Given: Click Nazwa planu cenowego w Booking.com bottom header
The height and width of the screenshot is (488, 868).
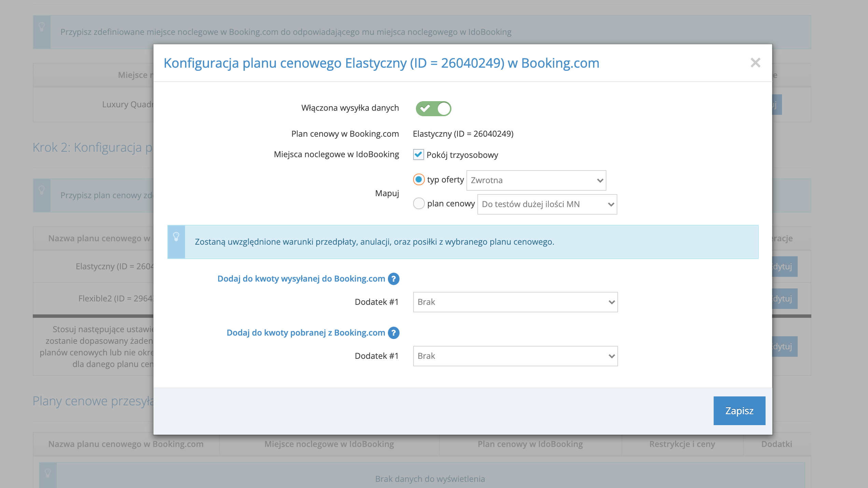Looking at the screenshot, I should pos(126,444).
